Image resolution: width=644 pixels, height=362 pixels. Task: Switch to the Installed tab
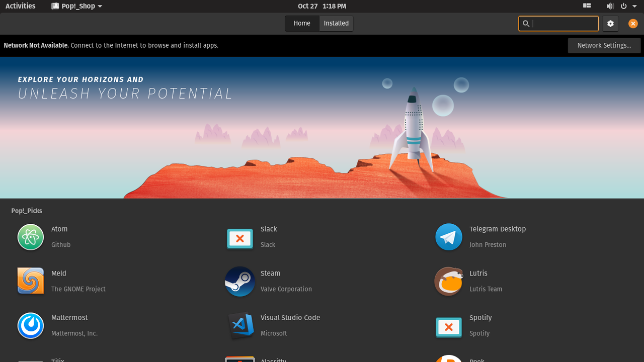pos(336,24)
